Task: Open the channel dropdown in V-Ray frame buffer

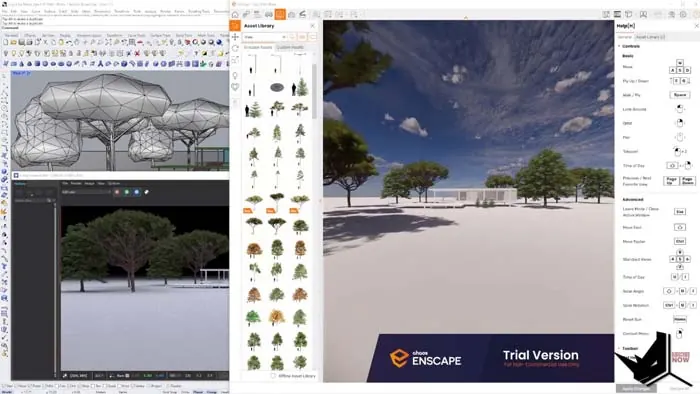Action: click(86, 192)
